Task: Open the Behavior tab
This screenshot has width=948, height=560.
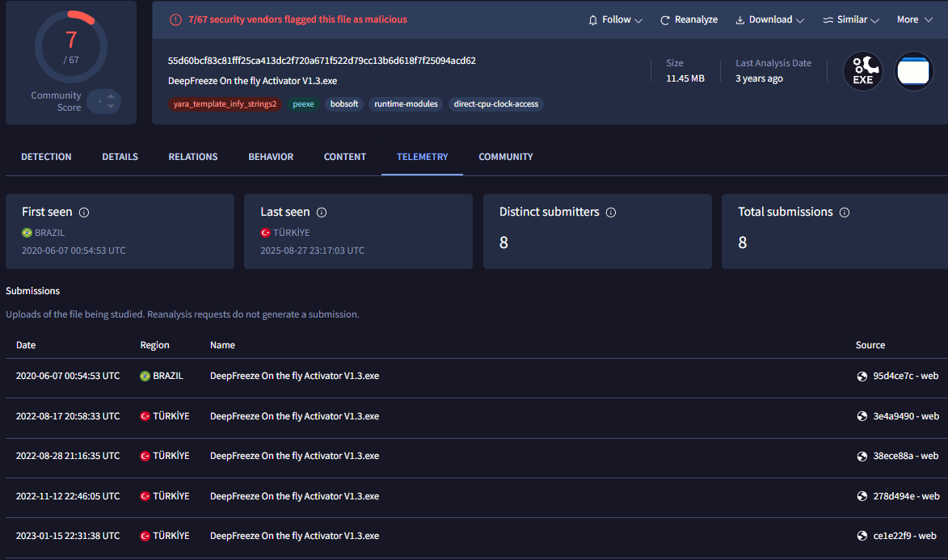Action: click(271, 157)
